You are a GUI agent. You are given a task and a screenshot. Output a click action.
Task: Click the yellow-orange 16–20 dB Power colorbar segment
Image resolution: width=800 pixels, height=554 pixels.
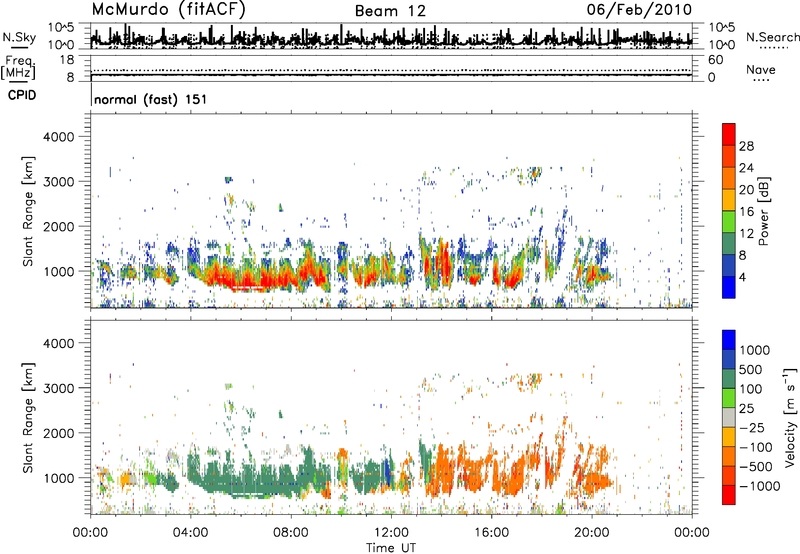click(729, 200)
